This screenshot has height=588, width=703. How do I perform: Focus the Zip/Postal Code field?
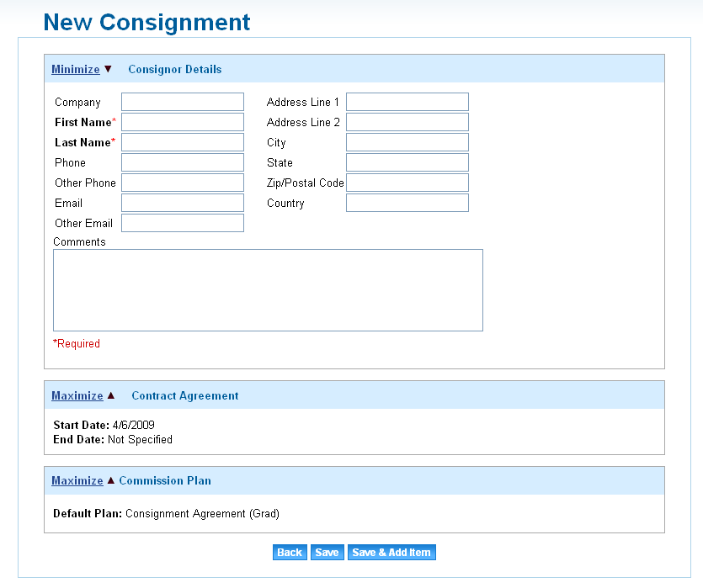(407, 183)
